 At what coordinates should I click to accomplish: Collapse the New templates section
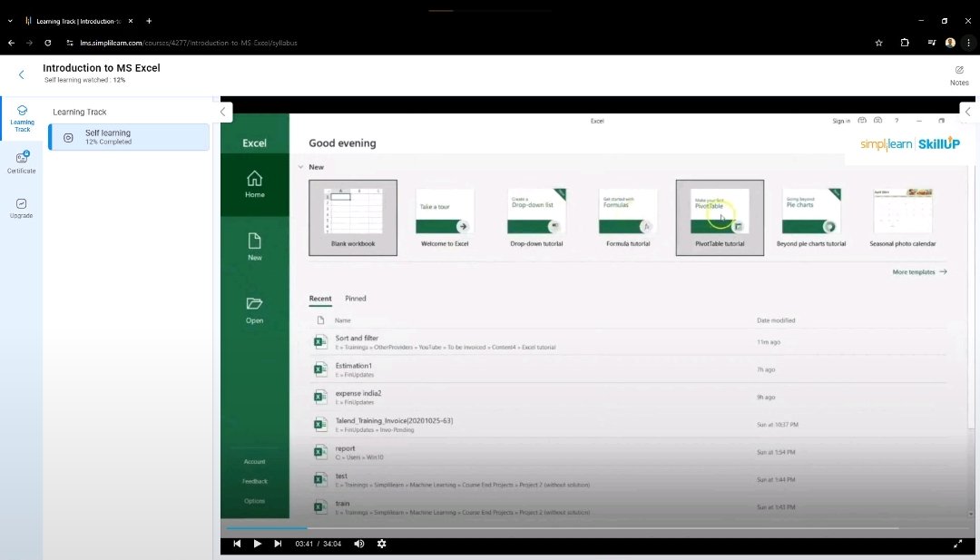tap(300, 167)
